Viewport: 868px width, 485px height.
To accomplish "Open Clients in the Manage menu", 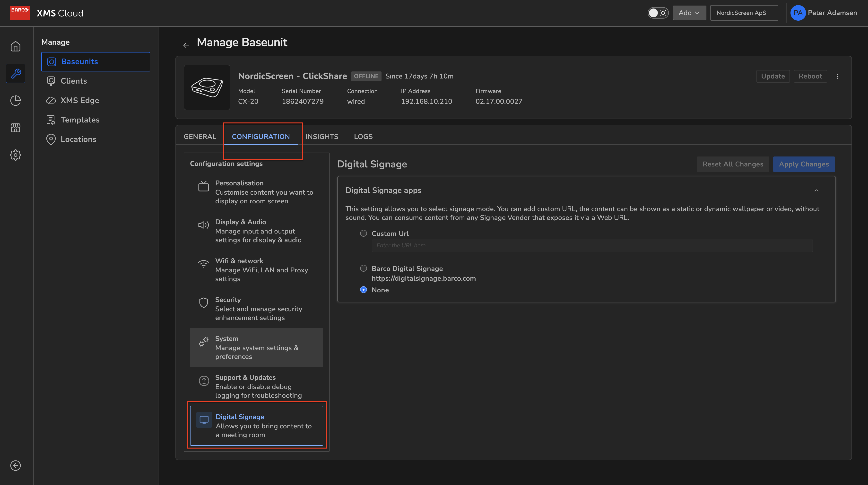I will click(x=96, y=81).
